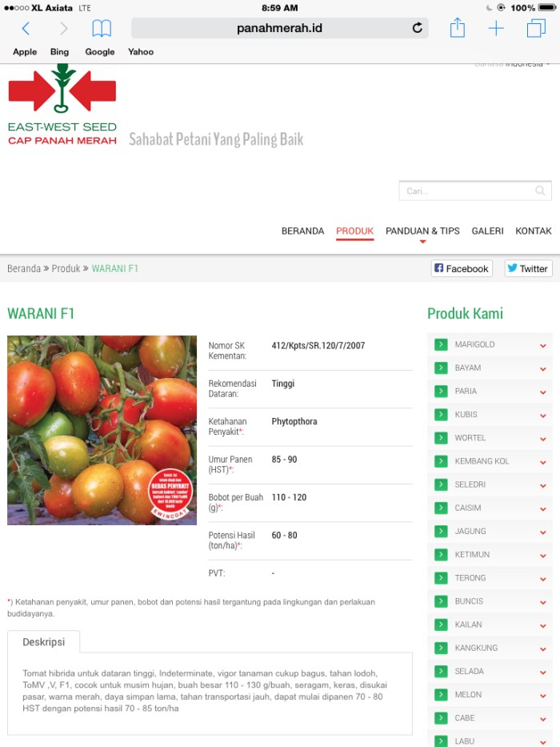Viewport: 560px width, 747px height.
Task: Reload the page with the refresh icon
Action: point(417,28)
